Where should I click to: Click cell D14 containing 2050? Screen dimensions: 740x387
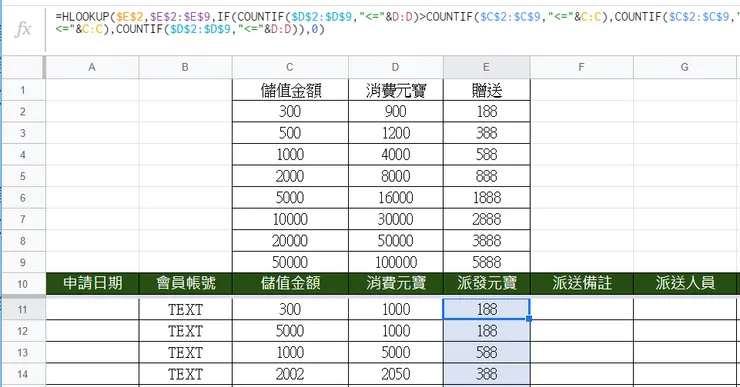(x=395, y=374)
